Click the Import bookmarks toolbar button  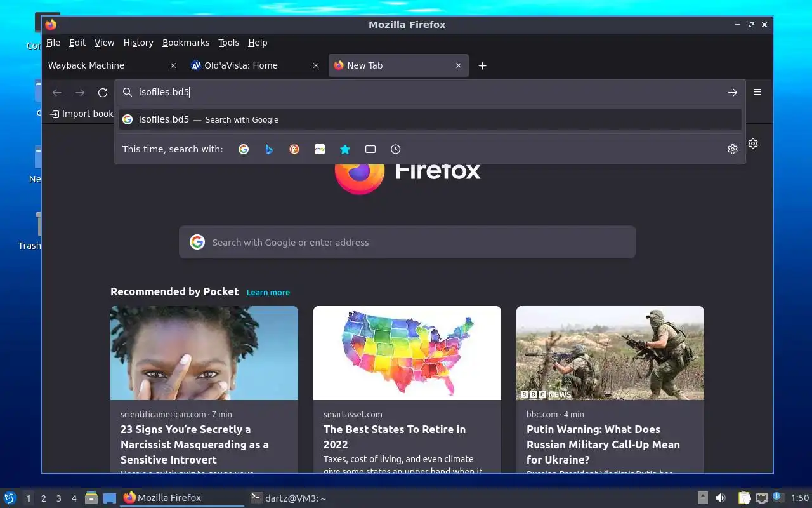click(x=81, y=114)
